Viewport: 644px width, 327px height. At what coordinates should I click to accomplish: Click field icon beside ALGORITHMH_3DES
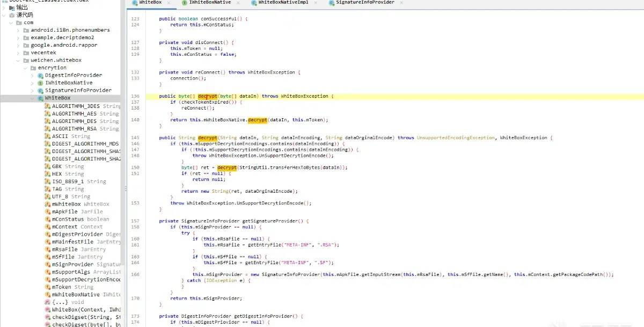[x=47, y=106]
